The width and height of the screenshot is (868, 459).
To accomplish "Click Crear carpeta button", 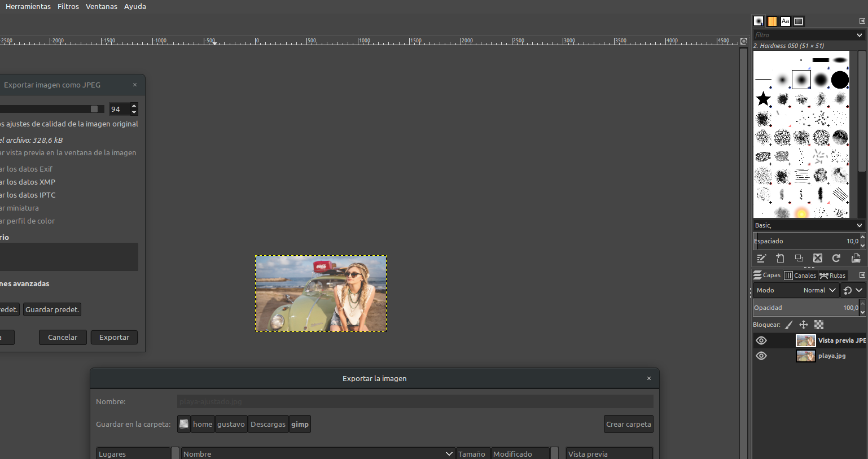I will (628, 424).
